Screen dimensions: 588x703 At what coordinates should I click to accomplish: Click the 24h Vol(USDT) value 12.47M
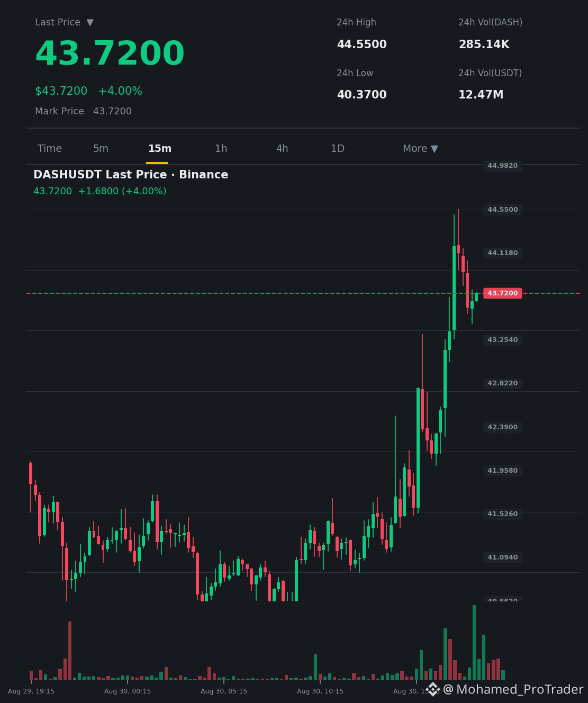tap(481, 95)
